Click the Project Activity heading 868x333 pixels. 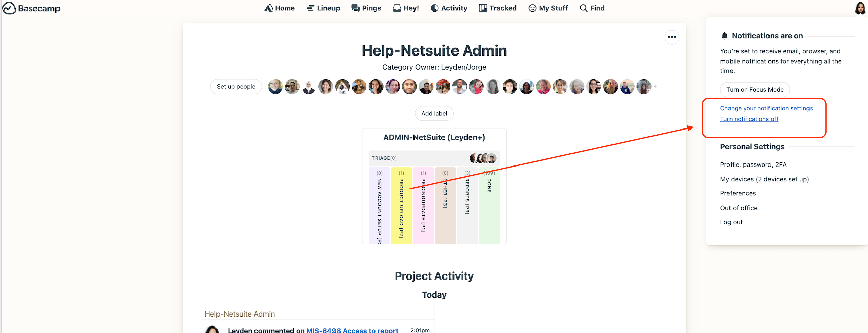coord(434,276)
